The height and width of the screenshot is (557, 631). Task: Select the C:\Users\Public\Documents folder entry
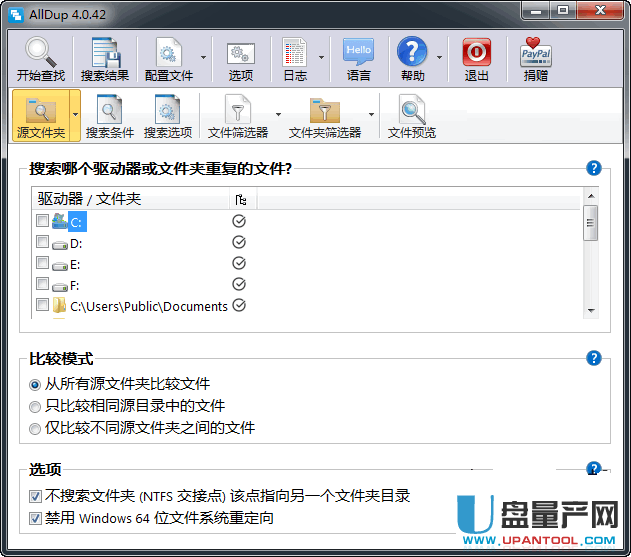(x=148, y=306)
